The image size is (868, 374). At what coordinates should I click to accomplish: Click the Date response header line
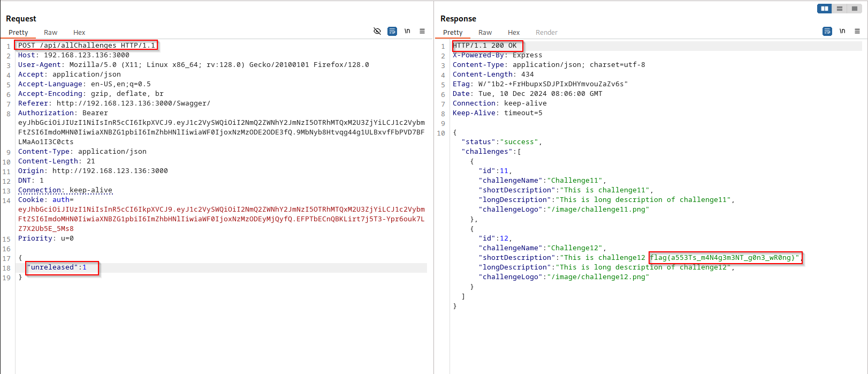(x=527, y=94)
